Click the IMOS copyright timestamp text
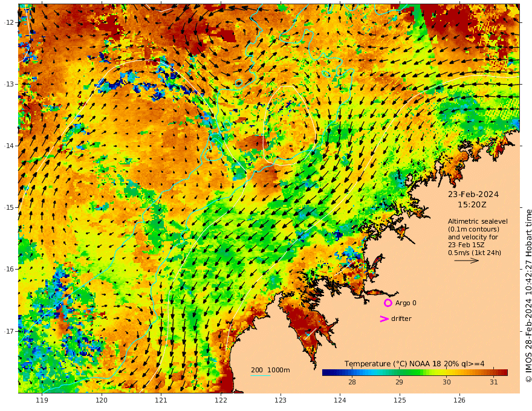 pyautogui.click(x=528, y=296)
